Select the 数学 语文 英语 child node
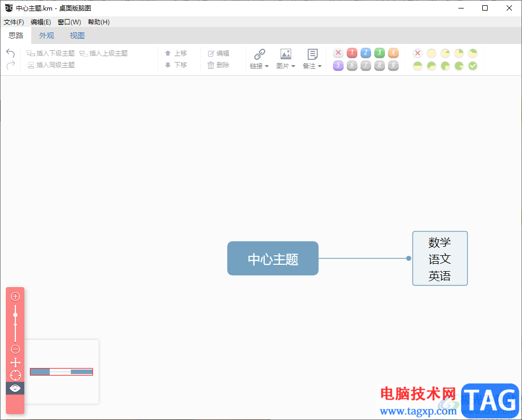522x420 pixels. (x=440, y=258)
